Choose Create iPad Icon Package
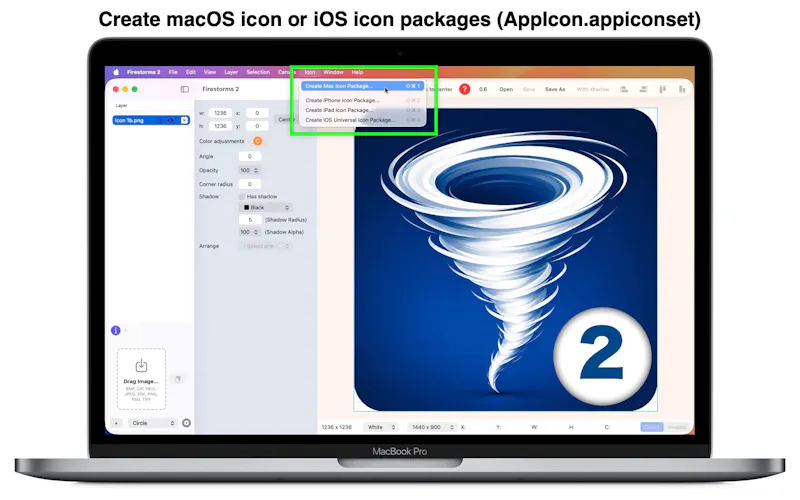800x500 pixels. click(362, 110)
